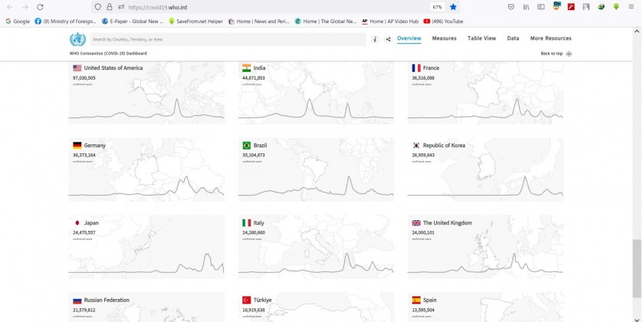Select the Data tab
Viewport: 644px width, 322px height.
[513, 38]
